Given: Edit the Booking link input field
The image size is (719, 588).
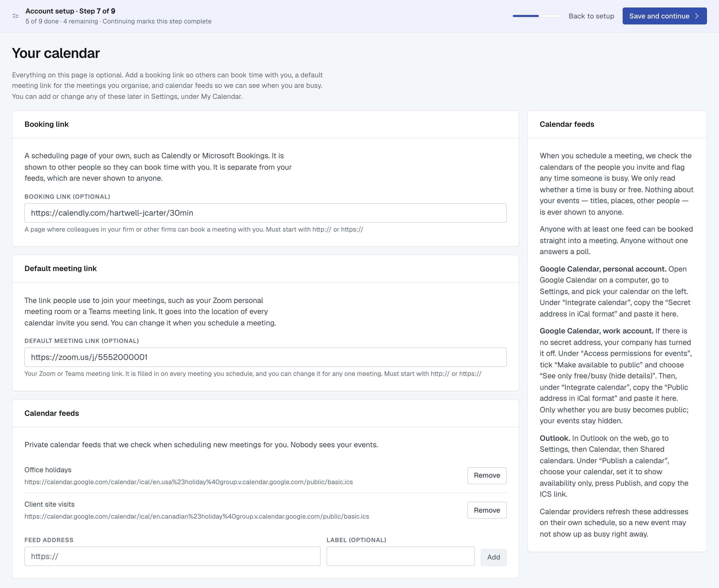Looking at the screenshot, I should pos(265,213).
